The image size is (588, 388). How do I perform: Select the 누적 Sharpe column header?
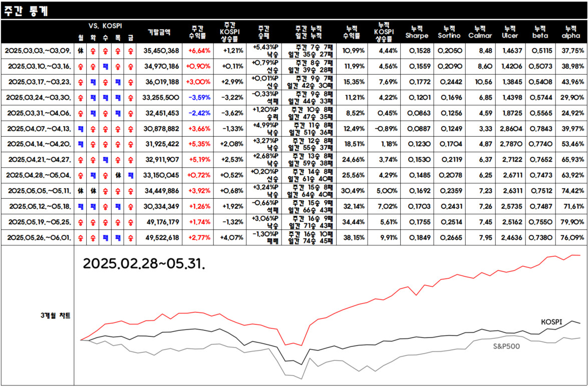click(417, 32)
